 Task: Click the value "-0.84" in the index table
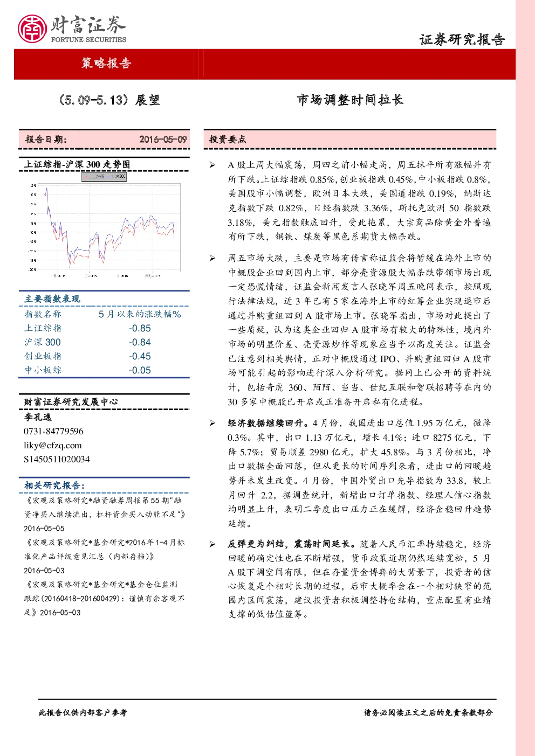[x=140, y=342]
